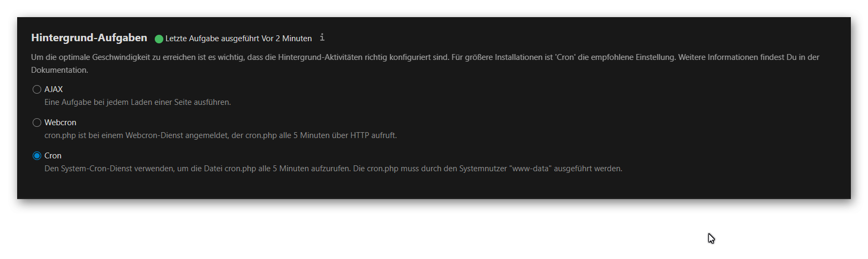This screenshot has height=259, width=868.
Task: Click the info icon beside last-task status
Action: tap(322, 37)
